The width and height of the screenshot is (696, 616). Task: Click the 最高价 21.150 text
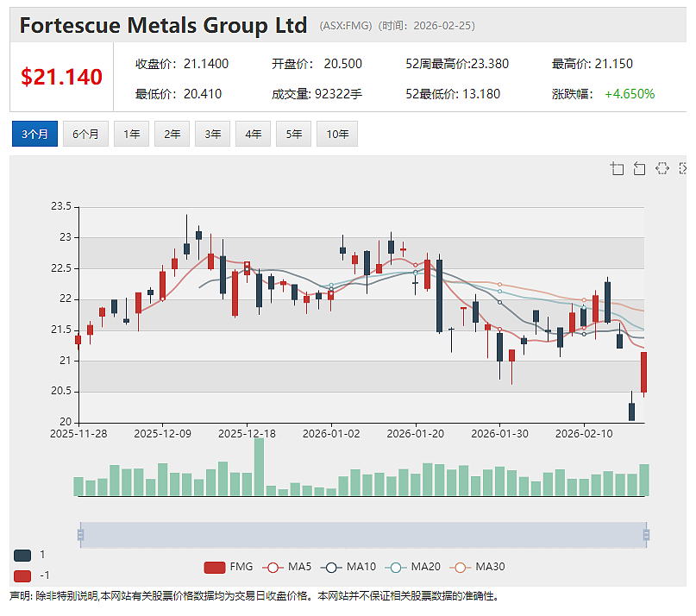[x=593, y=64]
